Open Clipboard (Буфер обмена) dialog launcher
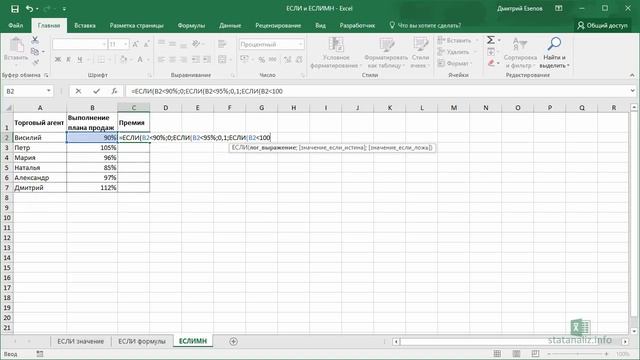 click(46, 76)
